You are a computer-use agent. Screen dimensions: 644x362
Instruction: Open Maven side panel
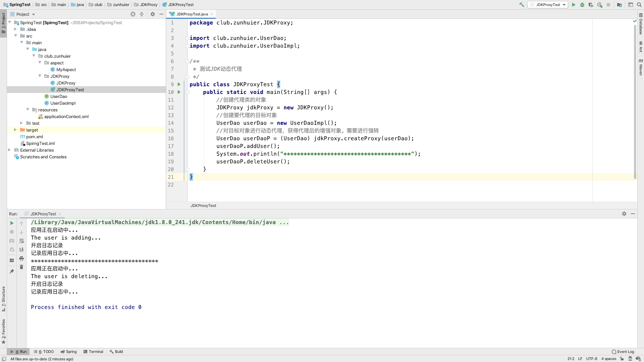641,67
